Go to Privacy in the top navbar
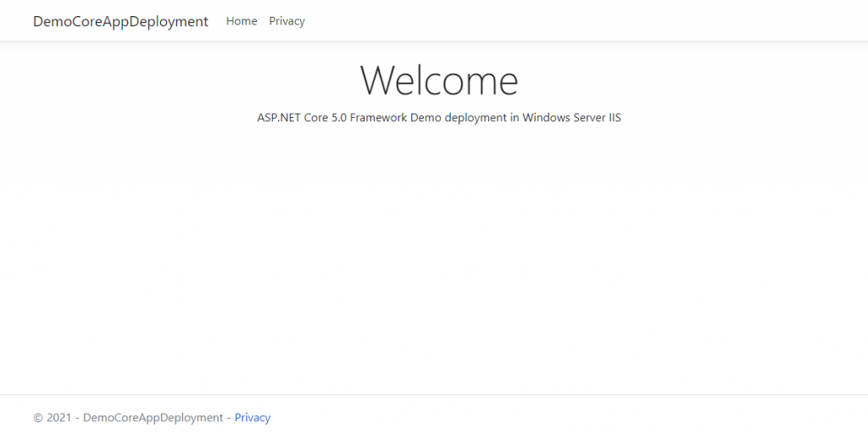868x439 pixels. point(287,21)
